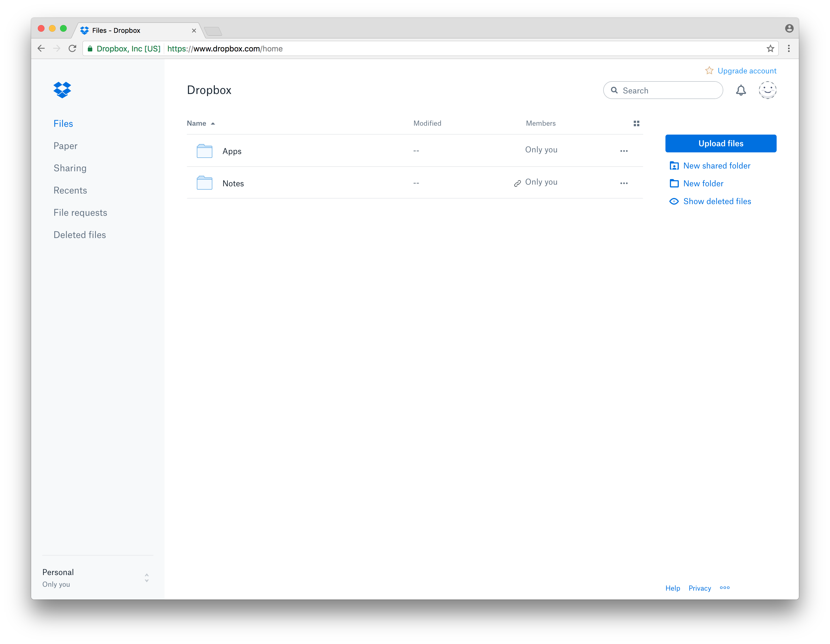Click the New shared folder link
830x644 pixels.
(716, 166)
